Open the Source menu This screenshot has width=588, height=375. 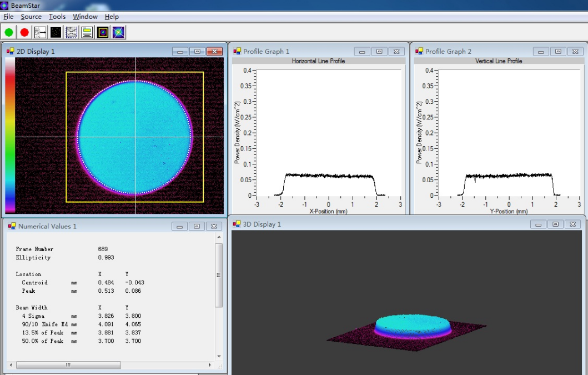tap(31, 17)
